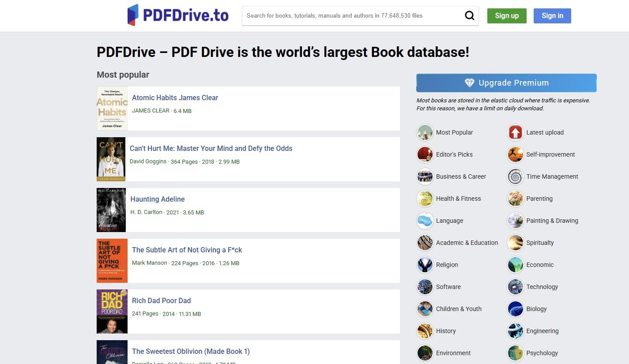The width and height of the screenshot is (629, 364).
Task: Click the Self-improvement category icon
Action: pyautogui.click(x=515, y=154)
